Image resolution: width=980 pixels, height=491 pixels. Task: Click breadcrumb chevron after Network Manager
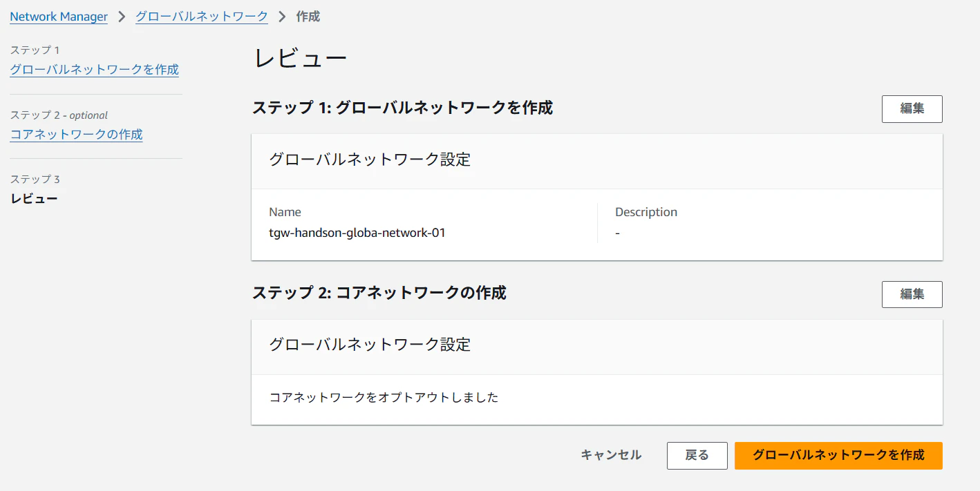(122, 17)
